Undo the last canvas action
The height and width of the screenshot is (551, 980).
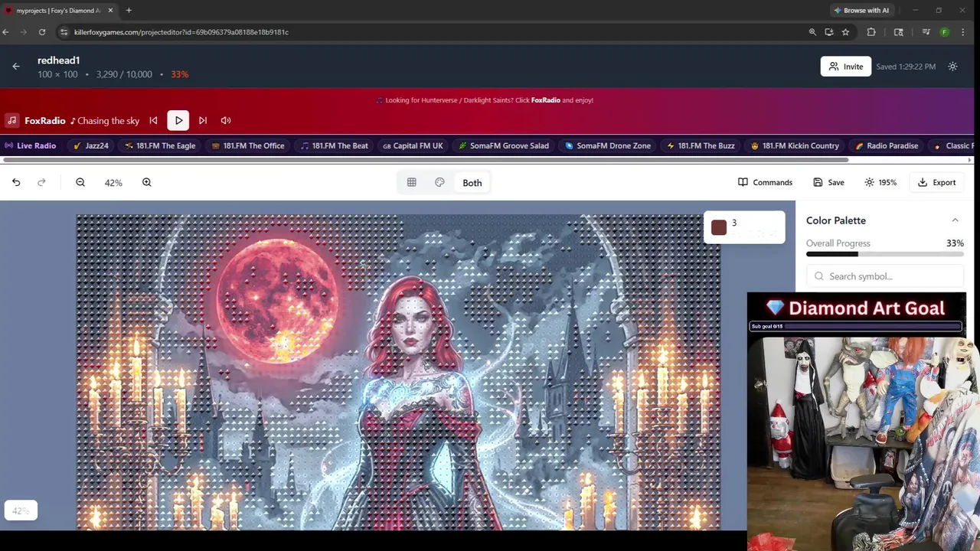click(x=16, y=182)
